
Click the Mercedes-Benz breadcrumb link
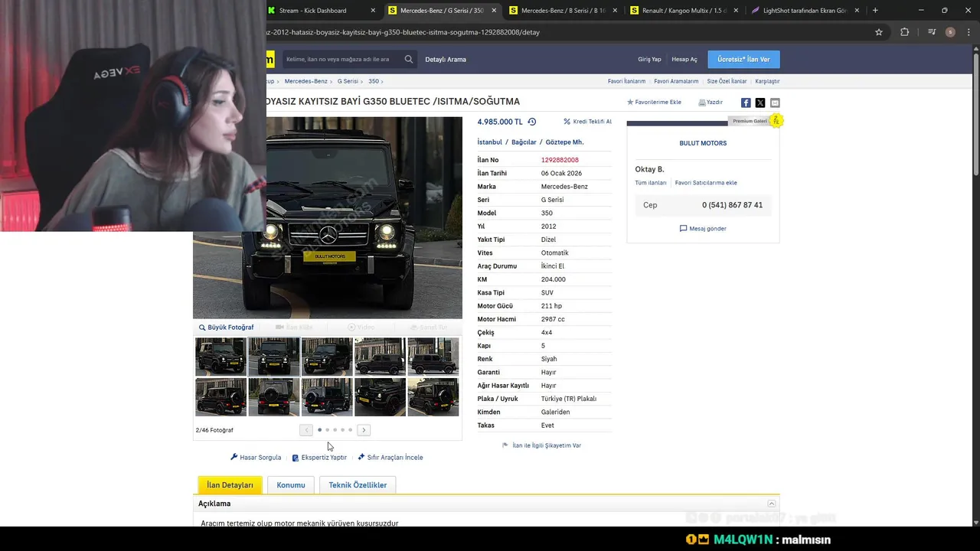[305, 81]
